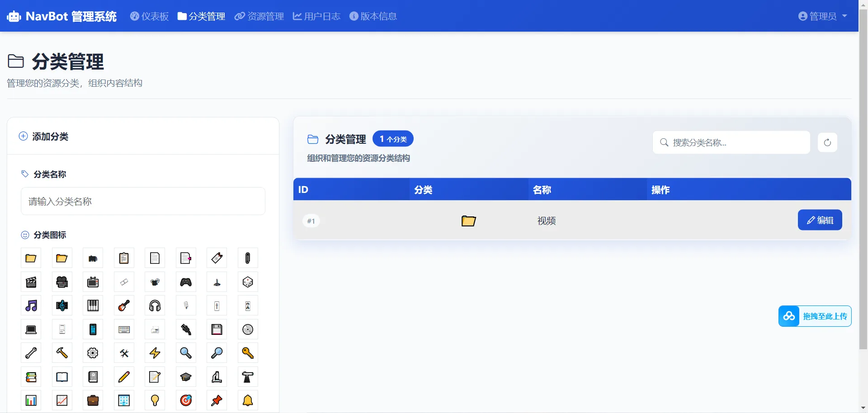Image resolution: width=868 pixels, height=413 pixels.
Task: Choose the musical note icon
Action: 31,305
